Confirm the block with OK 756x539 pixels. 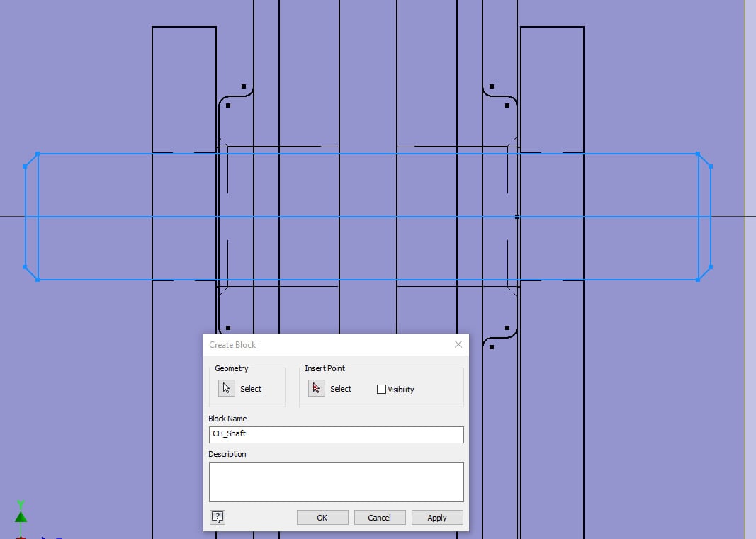322,517
